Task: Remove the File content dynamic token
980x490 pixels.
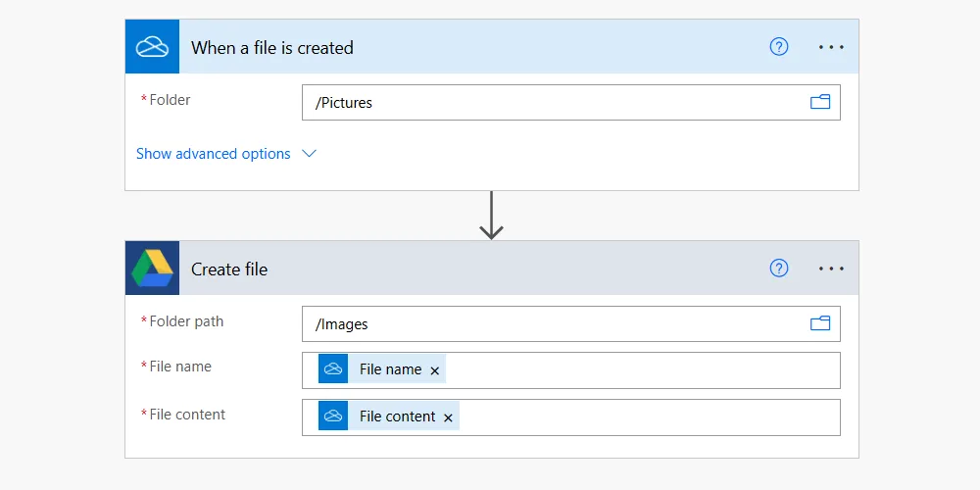Action: point(448,417)
